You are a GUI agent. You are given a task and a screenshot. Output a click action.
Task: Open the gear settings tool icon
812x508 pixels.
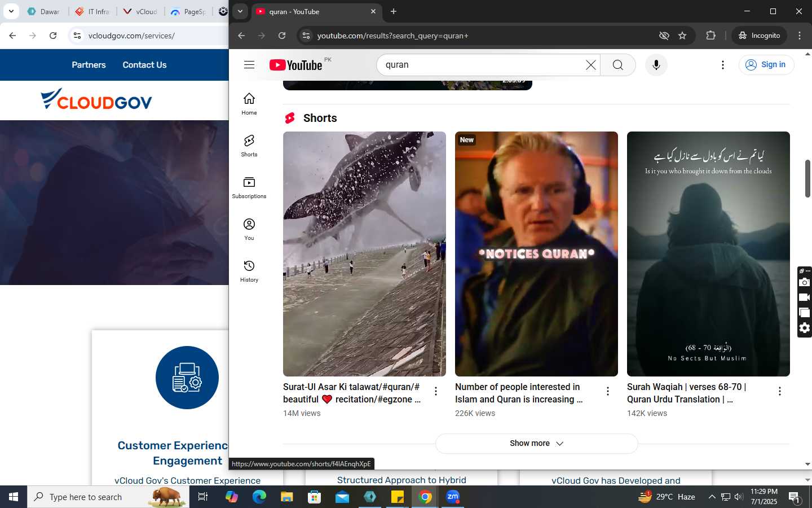(805, 328)
